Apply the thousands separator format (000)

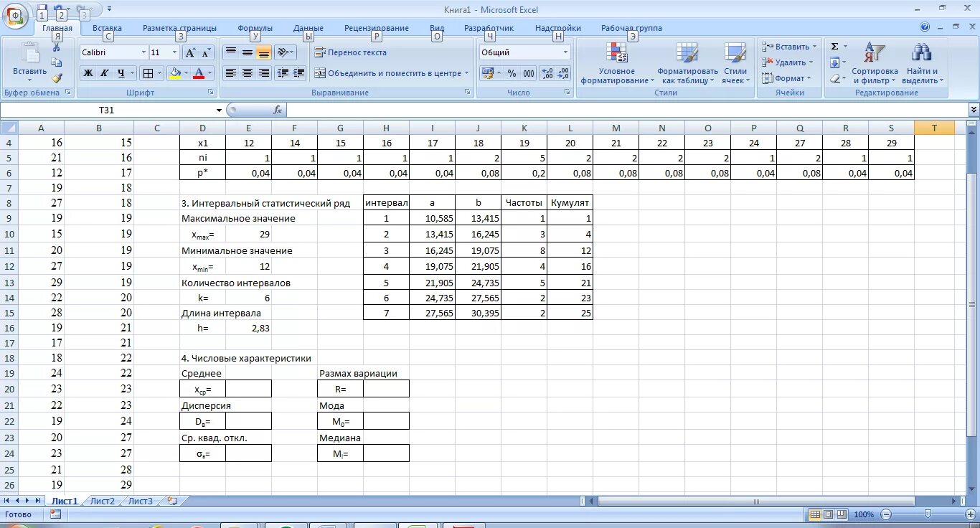(529, 73)
